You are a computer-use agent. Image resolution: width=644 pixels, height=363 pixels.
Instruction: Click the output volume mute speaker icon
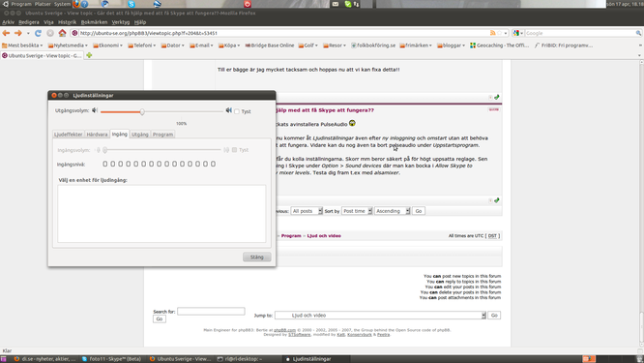(x=95, y=110)
